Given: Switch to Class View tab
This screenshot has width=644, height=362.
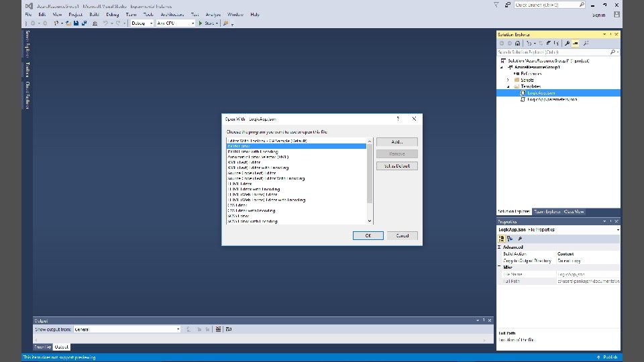Looking at the screenshot, I should click(x=574, y=212).
